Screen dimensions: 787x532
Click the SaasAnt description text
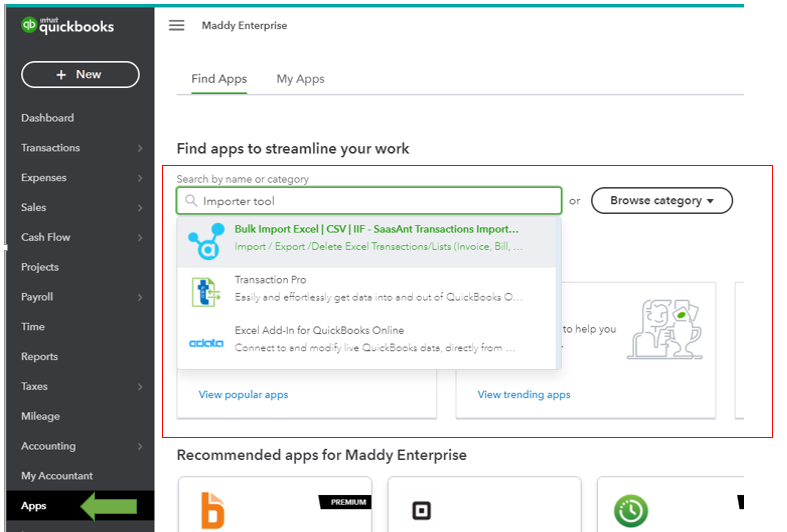pyautogui.click(x=378, y=246)
